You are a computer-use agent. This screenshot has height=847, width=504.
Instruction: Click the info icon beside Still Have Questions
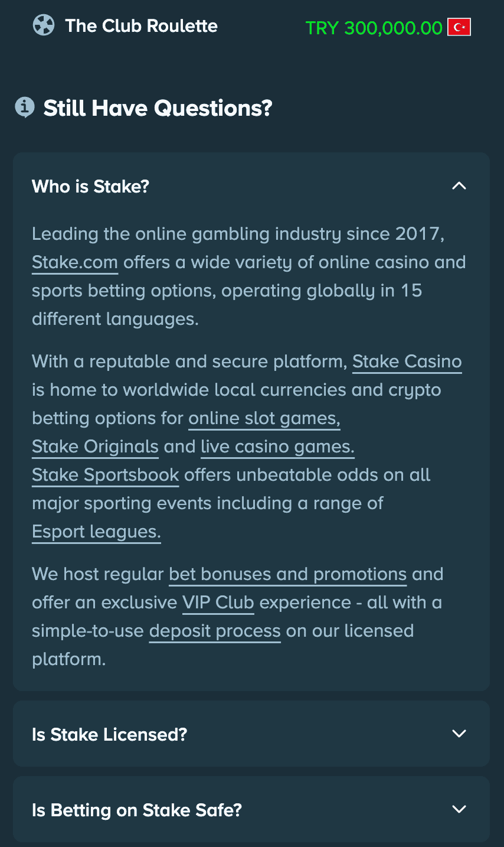[x=24, y=107]
